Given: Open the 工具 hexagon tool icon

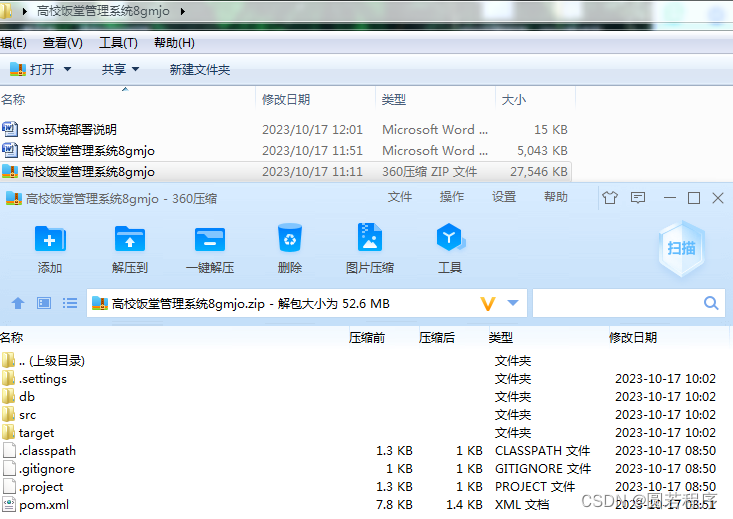Looking at the screenshot, I should tap(450, 237).
